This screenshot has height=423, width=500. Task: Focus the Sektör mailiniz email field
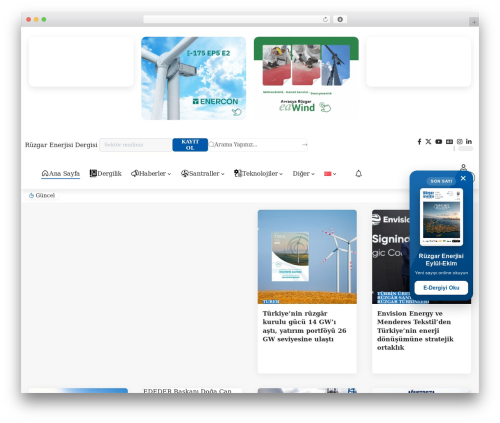point(136,145)
